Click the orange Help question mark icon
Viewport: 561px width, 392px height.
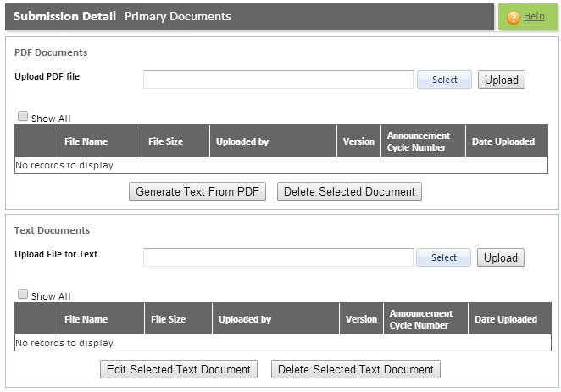click(513, 17)
